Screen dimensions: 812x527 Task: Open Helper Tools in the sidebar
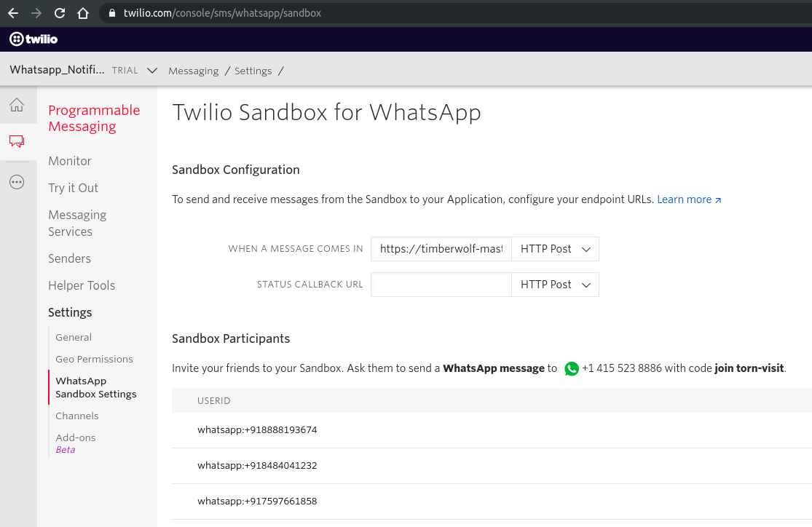[x=82, y=285]
